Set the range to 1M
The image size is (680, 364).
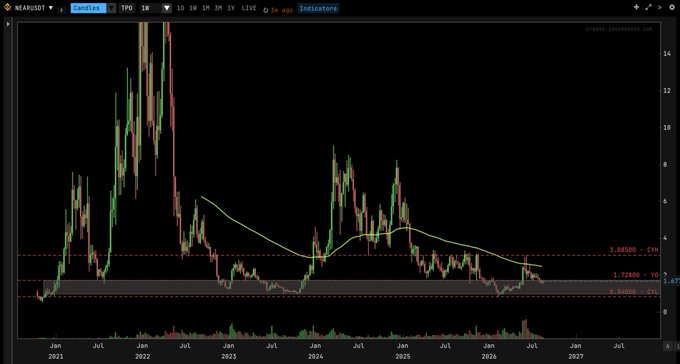(206, 8)
